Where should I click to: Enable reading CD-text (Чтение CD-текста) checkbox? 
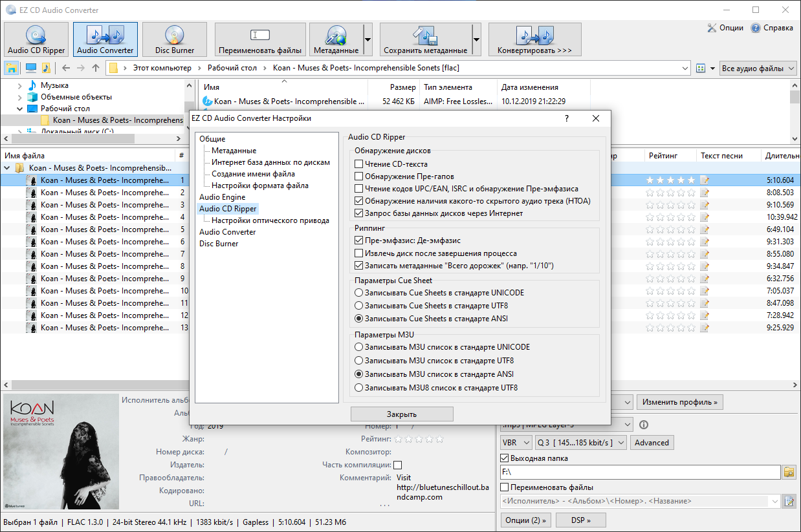click(x=359, y=164)
